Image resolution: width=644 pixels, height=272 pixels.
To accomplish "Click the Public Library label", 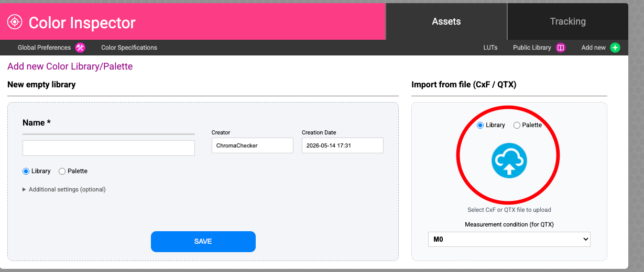I will click(x=532, y=48).
